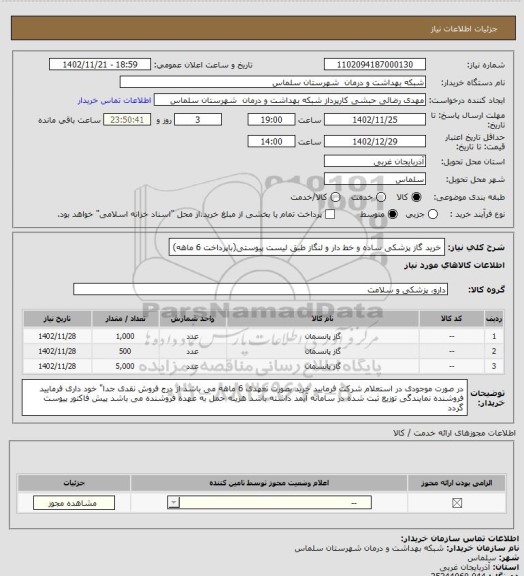The width and height of the screenshot is (524, 576).
Task: Click the remaining days field showing 3
Action: coord(198,120)
